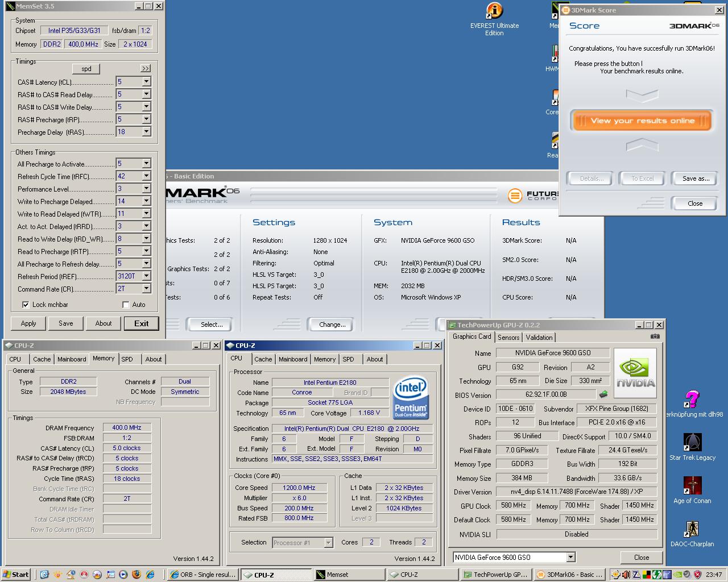Screen dimensions: 728x582
Task: Open the Command Rate (CR) dropdown in MemSet
Action: [x=146, y=289]
